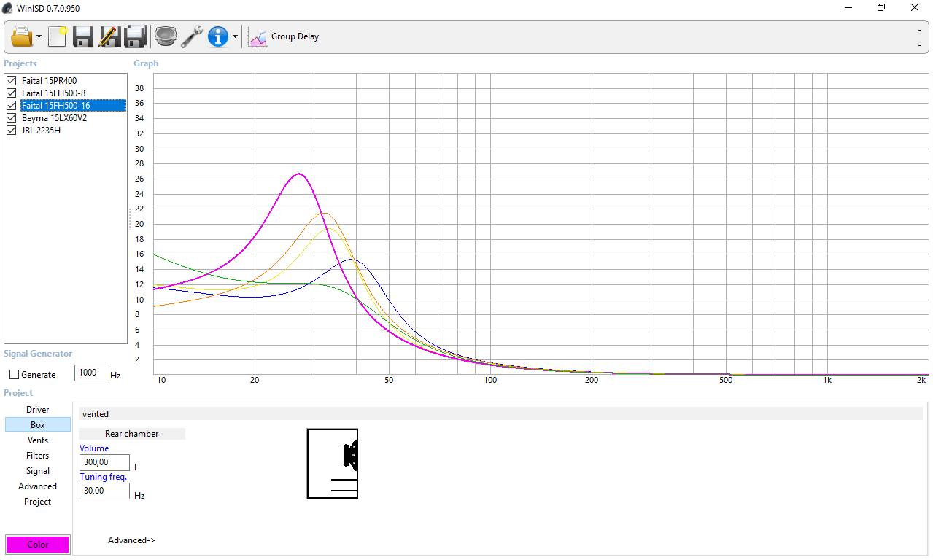This screenshot has width=933, height=560.
Task: Uncheck the Beyma 15LX60V2 project checkbox
Action: click(x=11, y=118)
